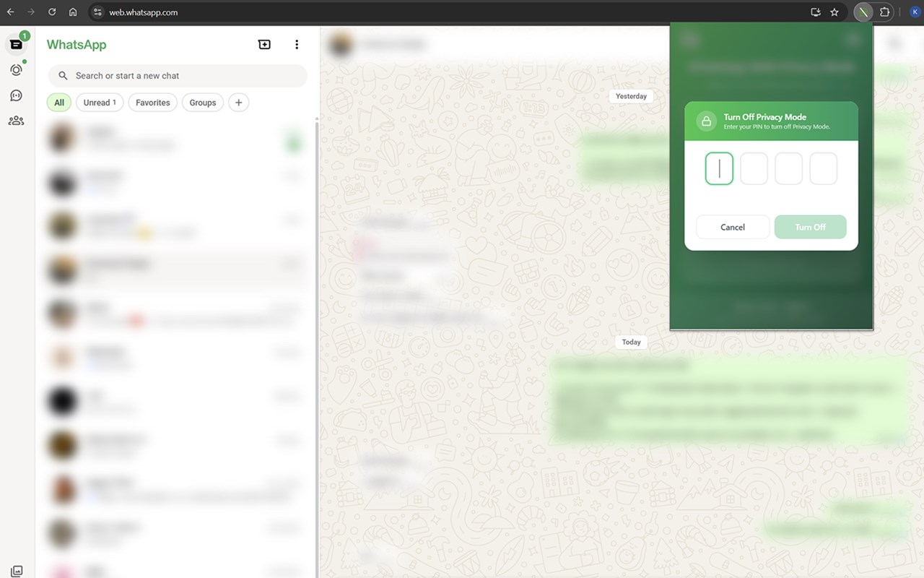This screenshot has height=578, width=924.
Task: Click the Yesterday date label
Action: coord(632,96)
